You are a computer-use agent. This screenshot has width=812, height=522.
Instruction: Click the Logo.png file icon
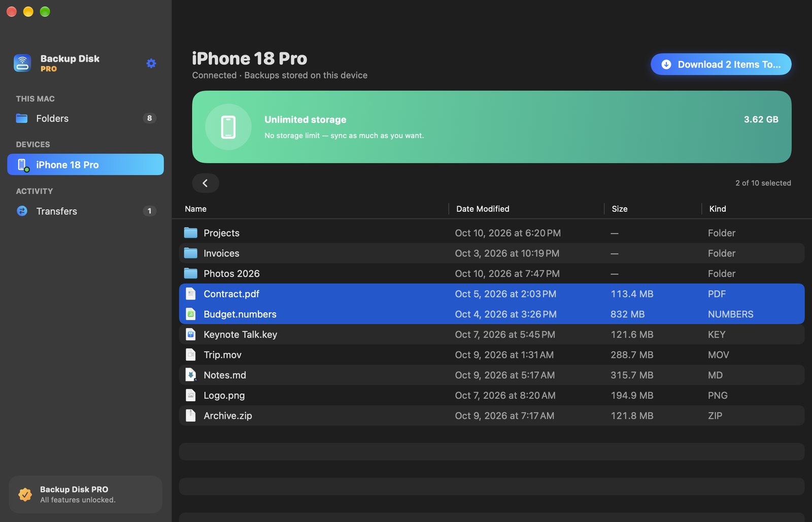pos(191,396)
